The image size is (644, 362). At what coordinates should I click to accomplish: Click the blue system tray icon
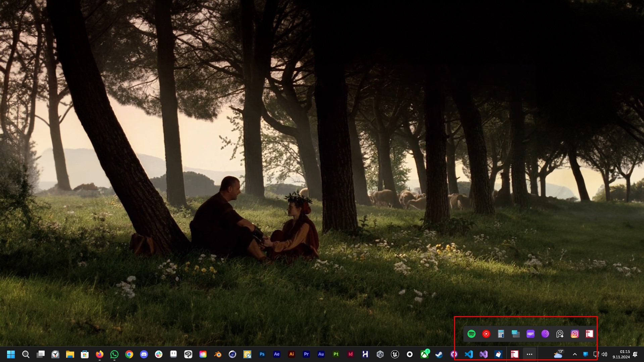tap(585, 354)
